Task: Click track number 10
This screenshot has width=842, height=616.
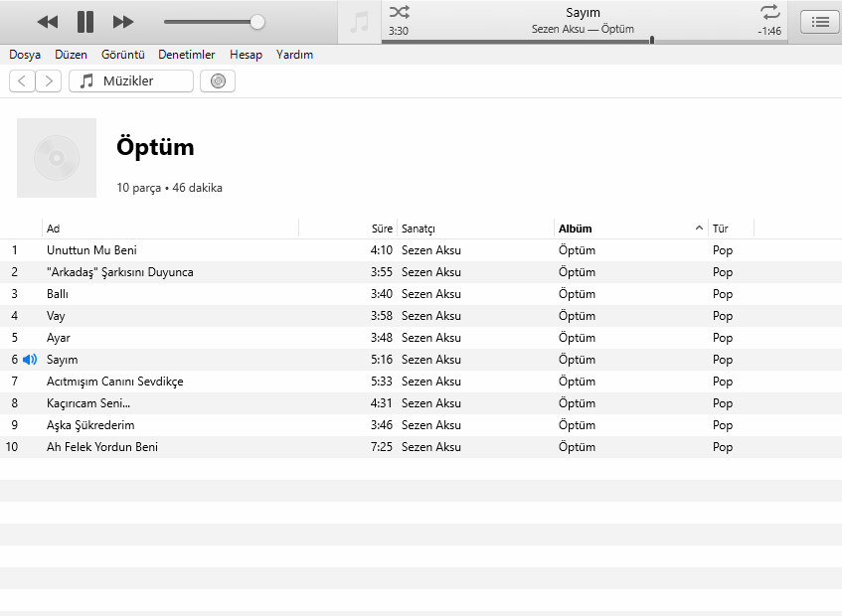Action: pyautogui.click(x=12, y=447)
